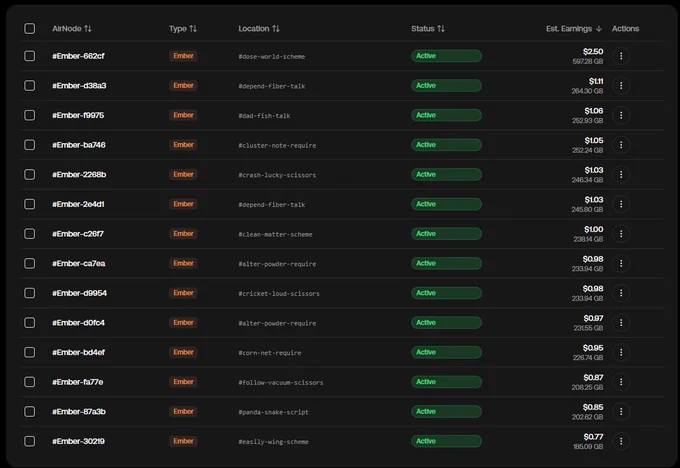This screenshot has height=468, width=680.
Task: Check the box for #Ember-2268b
Action: tap(29, 174)
